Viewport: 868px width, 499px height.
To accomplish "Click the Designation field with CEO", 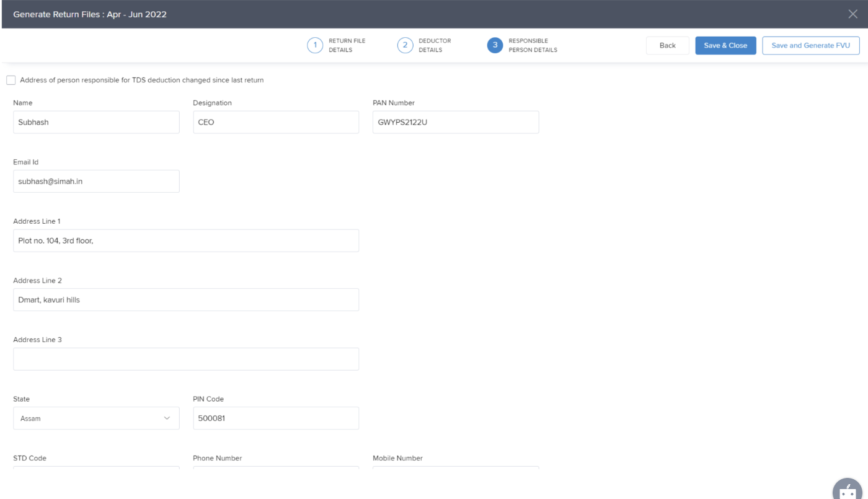I will pos(276,122).
